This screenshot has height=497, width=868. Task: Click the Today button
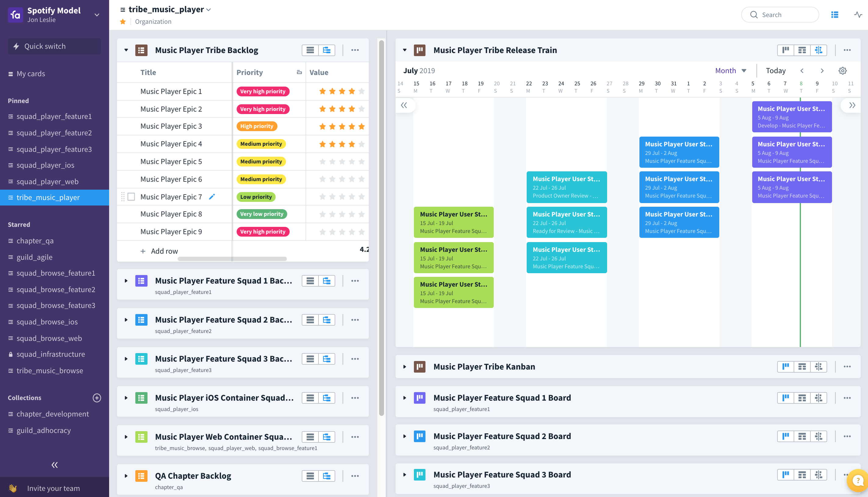[776, 71]
